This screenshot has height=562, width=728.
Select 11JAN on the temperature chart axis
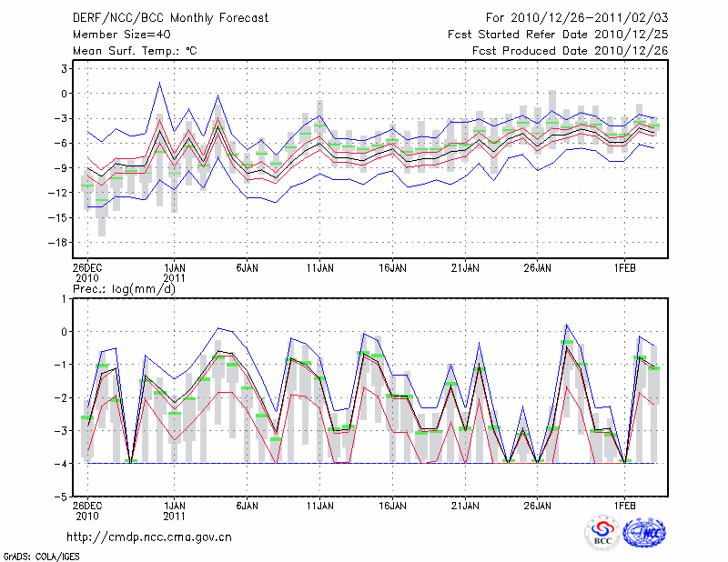318,269
